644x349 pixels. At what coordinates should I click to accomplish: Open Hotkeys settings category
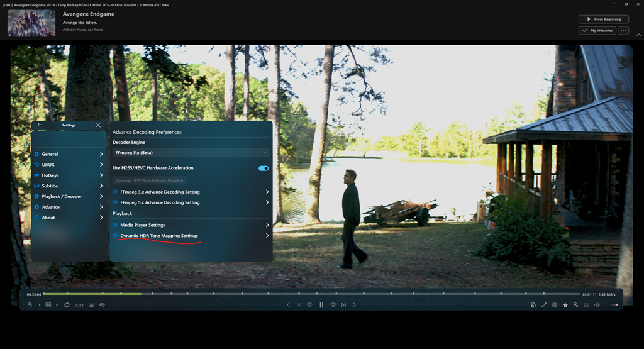pos(69,175)
